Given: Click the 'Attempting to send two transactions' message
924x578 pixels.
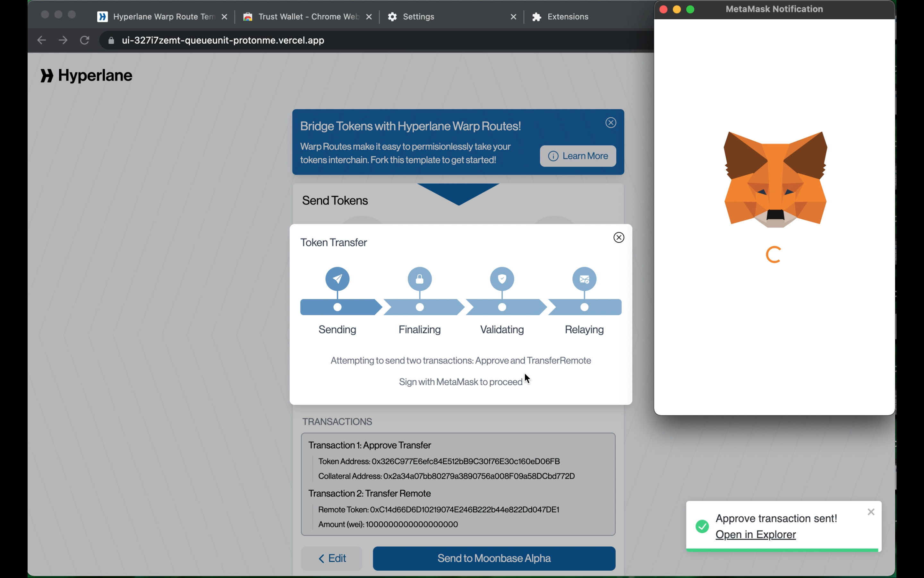Looking at the screenshot, I should (x=461, y=361).
